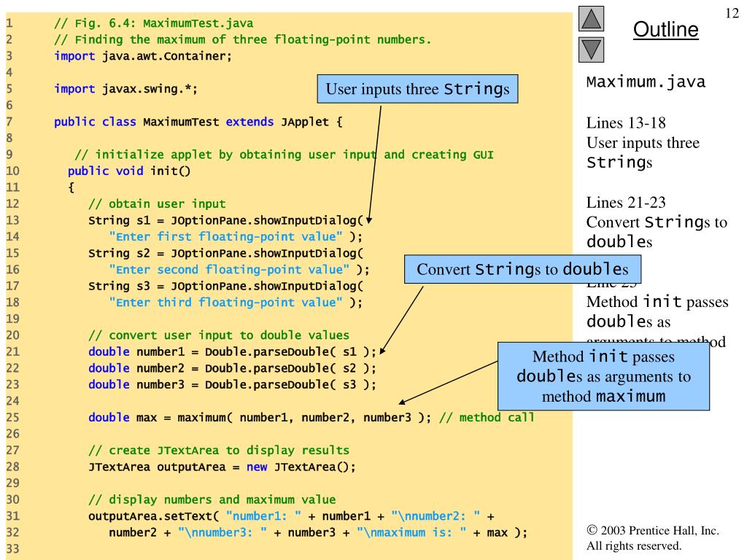Click line number 13 in the gutter
The image size is (747, 560).
(13, 220)
